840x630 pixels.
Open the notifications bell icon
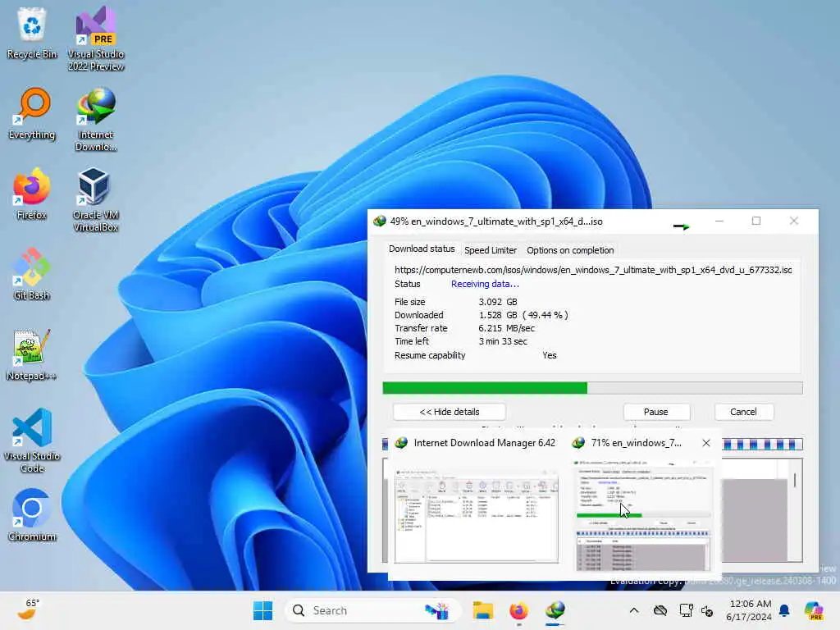[784, 610]
